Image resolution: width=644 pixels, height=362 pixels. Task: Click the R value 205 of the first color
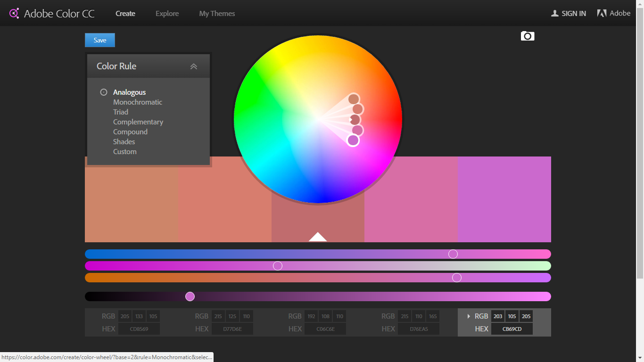125,316
